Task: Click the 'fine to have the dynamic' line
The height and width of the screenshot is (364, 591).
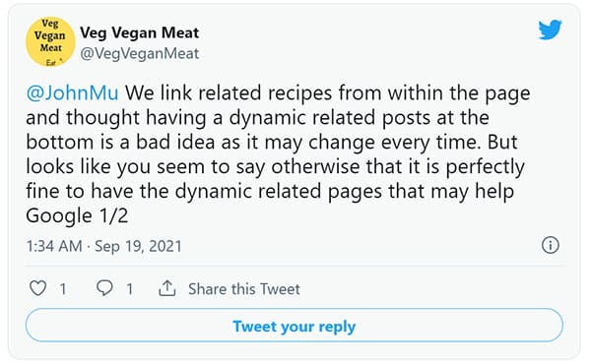Action: pos(270,191)
